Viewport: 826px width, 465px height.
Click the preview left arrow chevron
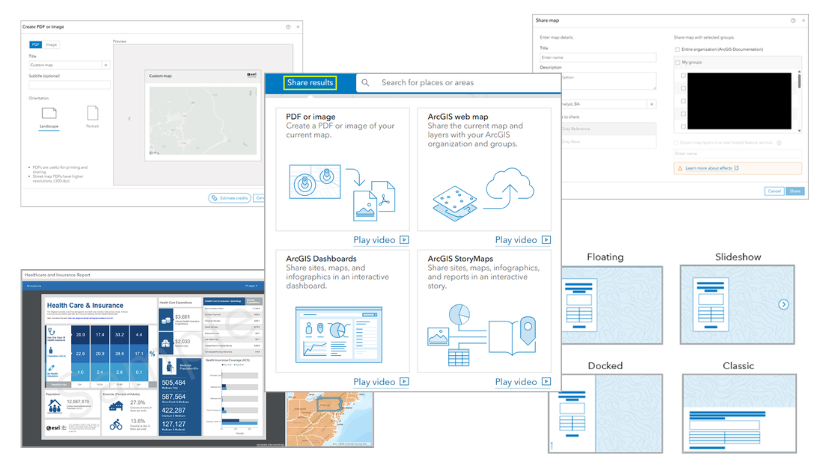point(130,118)
